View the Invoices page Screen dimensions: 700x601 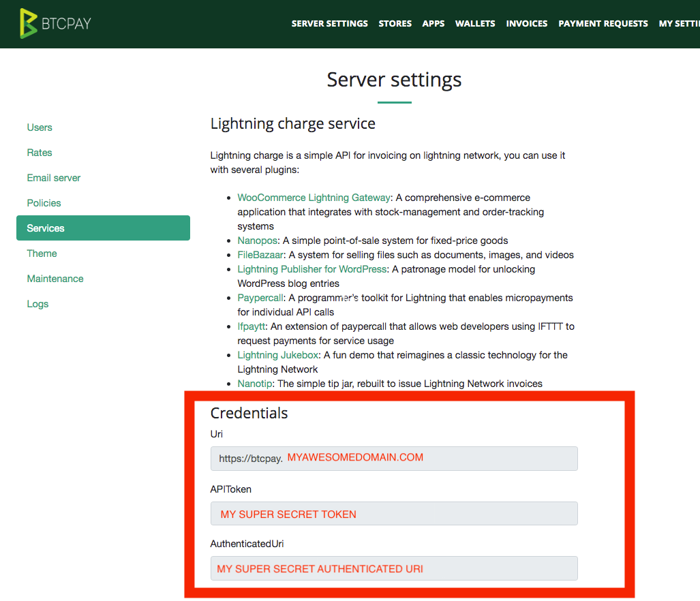pyautogui.click(x=526, y=23)
